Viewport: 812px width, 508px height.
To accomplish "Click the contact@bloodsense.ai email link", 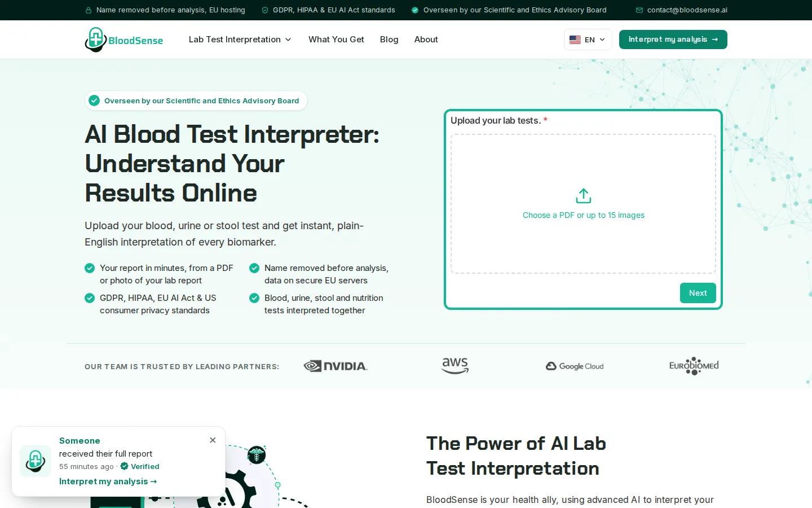I will 687,10.
